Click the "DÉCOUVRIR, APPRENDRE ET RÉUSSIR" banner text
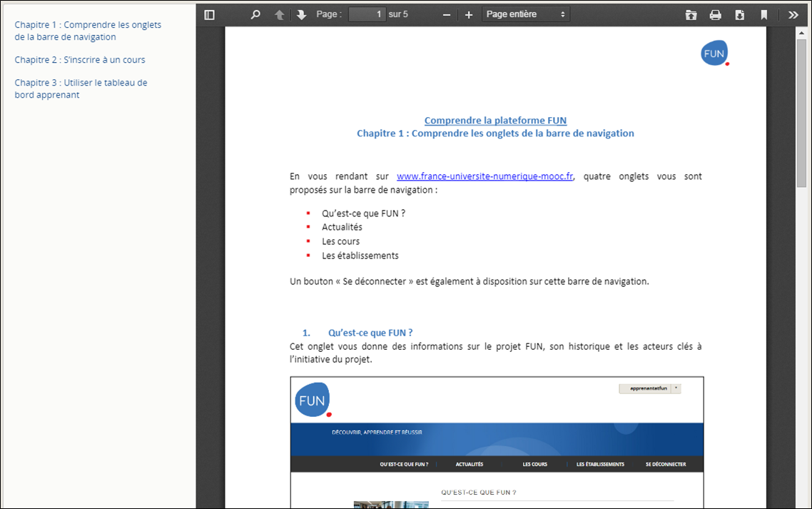Screen dimensions: 812x509 click(377, 433)
